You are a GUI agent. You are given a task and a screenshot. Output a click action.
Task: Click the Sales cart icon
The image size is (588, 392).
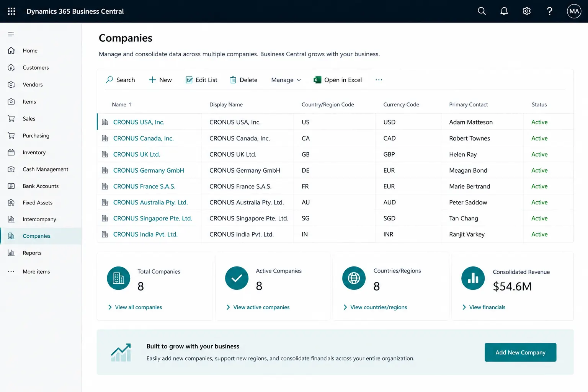tap(11, 119)
